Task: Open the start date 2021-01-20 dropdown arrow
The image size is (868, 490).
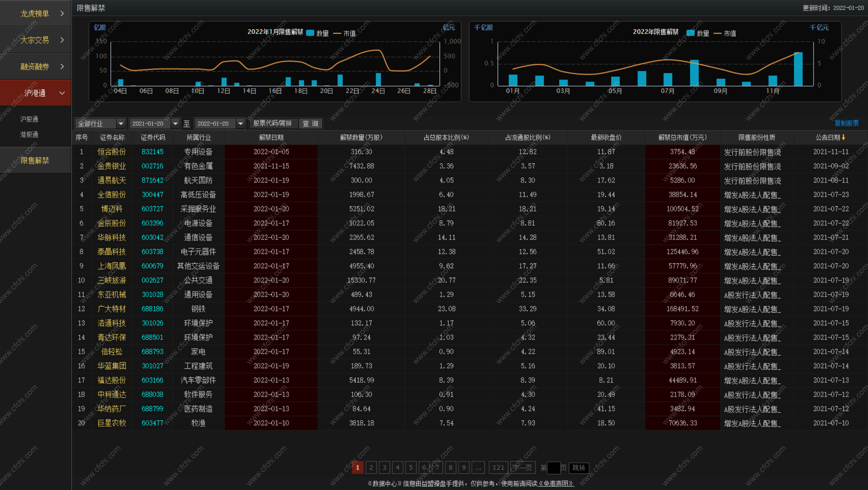Action: point(175,123)
